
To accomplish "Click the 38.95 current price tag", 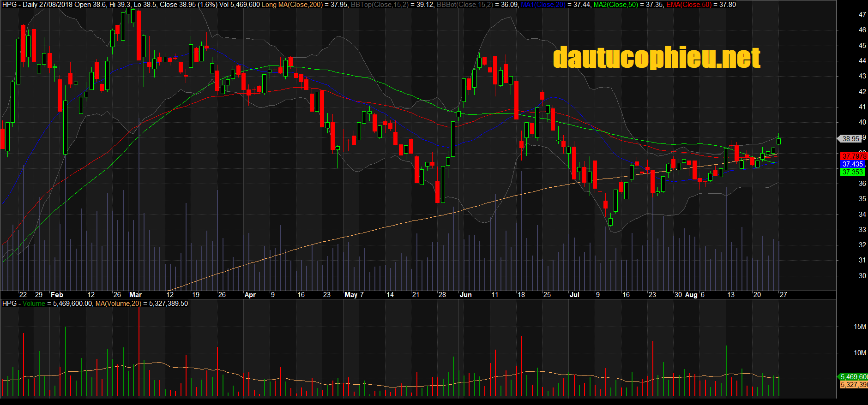I will pos(850,138).
